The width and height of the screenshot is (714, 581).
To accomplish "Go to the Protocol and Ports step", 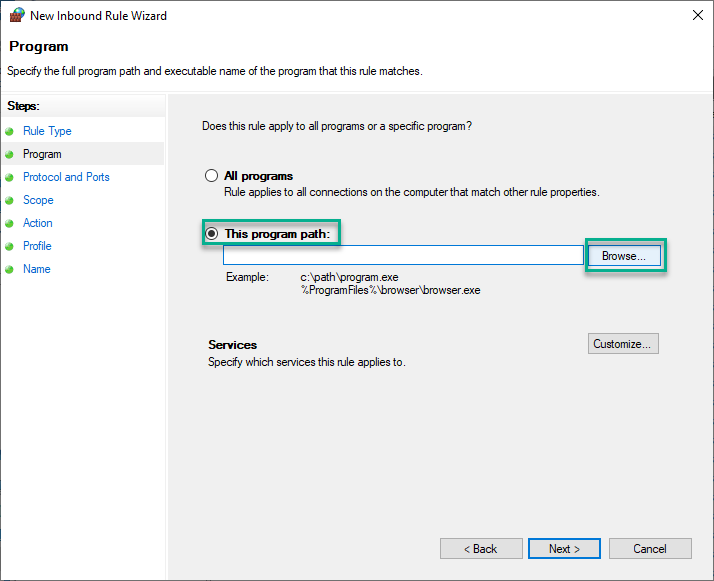I will pyautogui.click(x=66, y=177).
